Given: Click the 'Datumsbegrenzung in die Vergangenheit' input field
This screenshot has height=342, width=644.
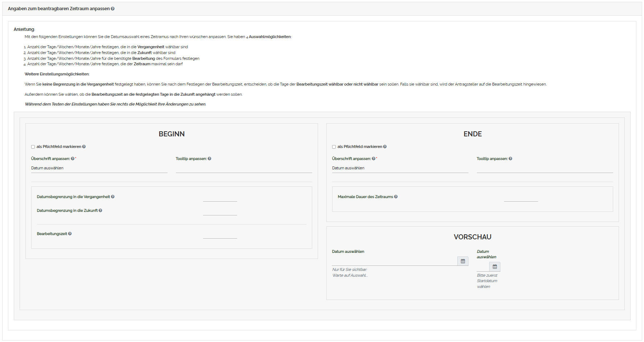Looking at the screenshot, I should coord(220,197).
